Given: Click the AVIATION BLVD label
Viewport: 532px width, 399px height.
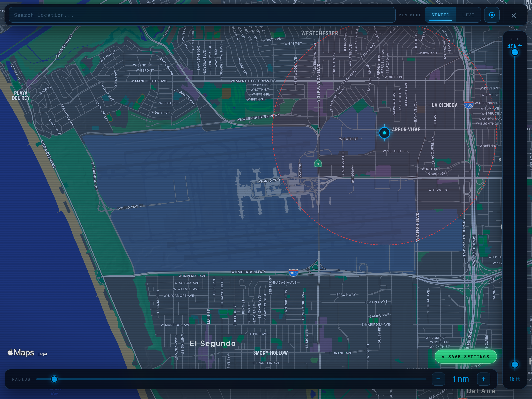Looking at the screenshot, I should click(x=417, y=227).
